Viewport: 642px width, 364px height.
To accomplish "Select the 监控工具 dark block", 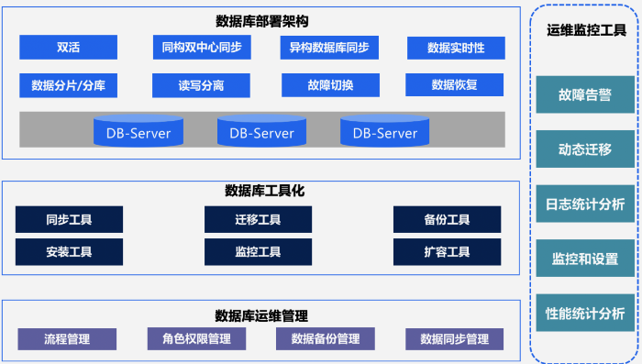I will 258,252.
